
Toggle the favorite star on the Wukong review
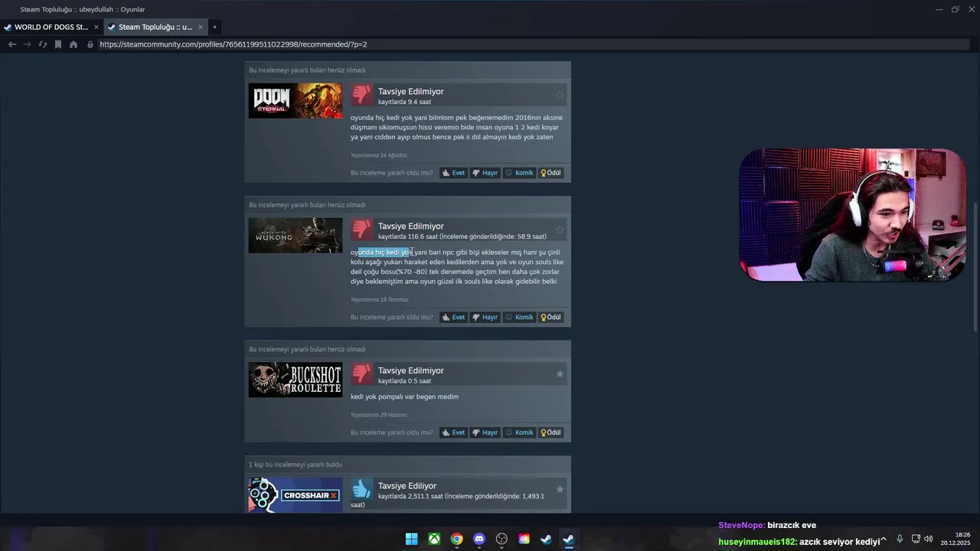click(560, 230)
